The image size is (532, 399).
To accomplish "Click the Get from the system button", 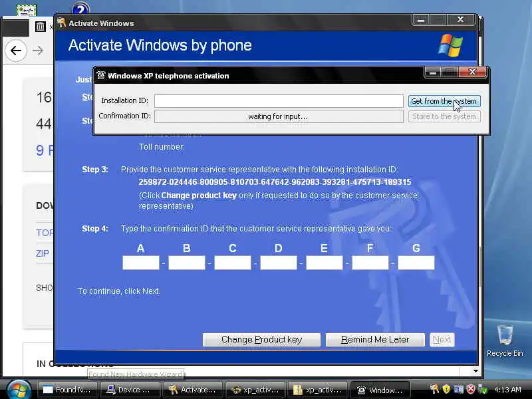I will 444,101.
